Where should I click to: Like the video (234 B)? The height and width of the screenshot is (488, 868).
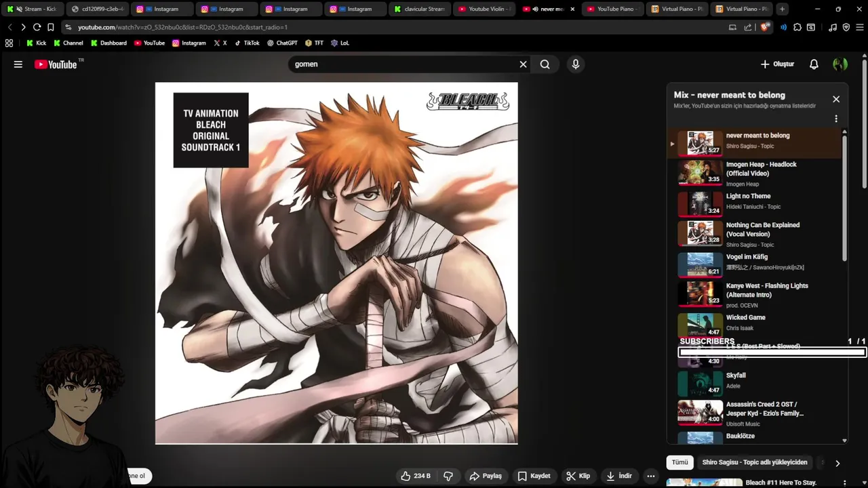(416, 476)
